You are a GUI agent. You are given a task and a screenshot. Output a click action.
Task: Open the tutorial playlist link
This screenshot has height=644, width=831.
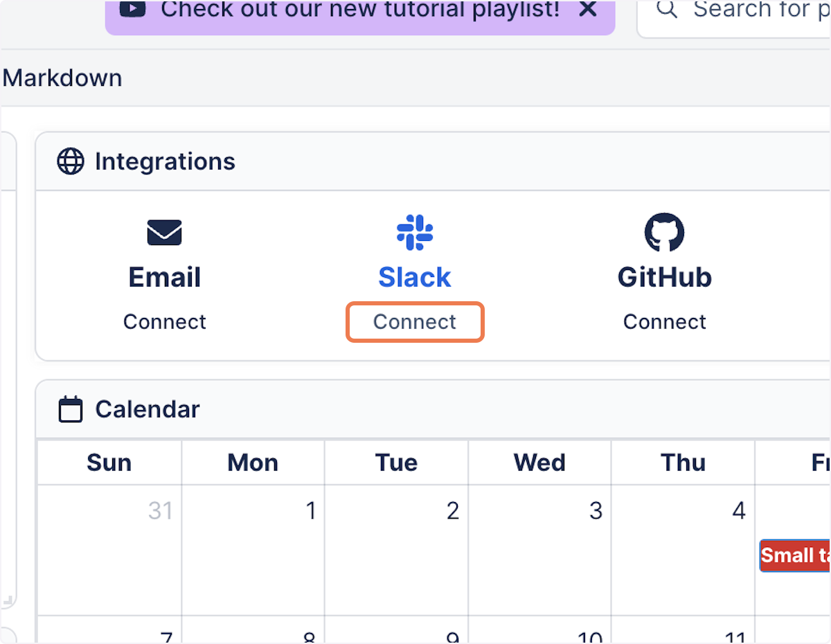point(360,9)
